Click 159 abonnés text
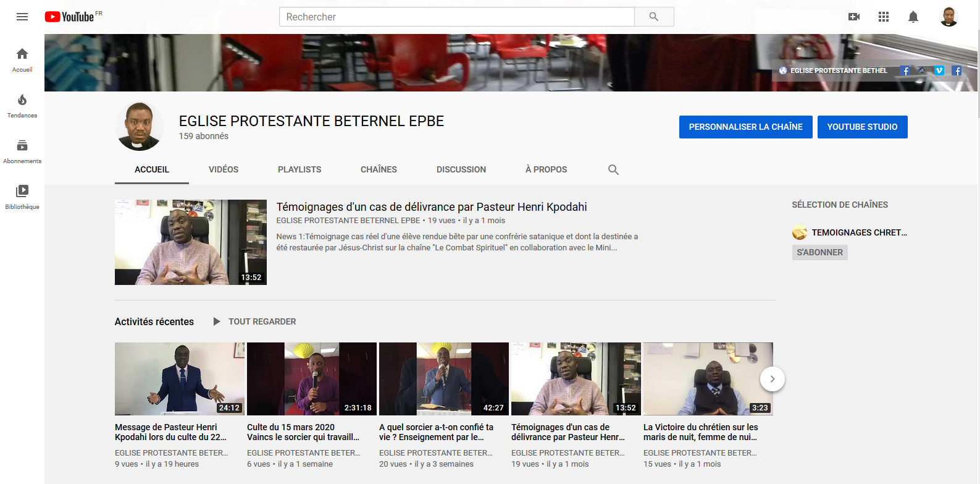The image size is (980, 484). pos(204,136)
